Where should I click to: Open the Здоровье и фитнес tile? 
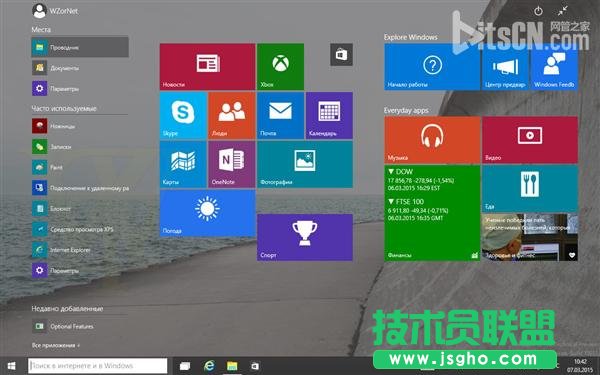pos(530,237)
